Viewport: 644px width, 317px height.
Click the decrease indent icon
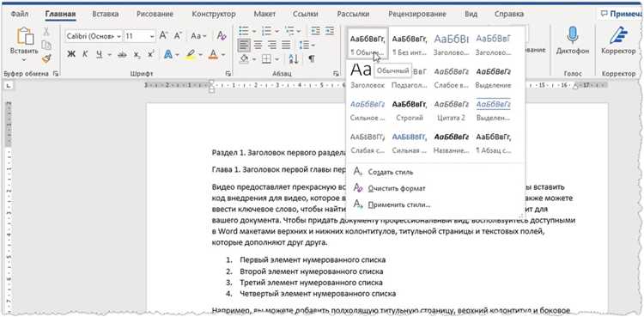[x=315, y=31]
